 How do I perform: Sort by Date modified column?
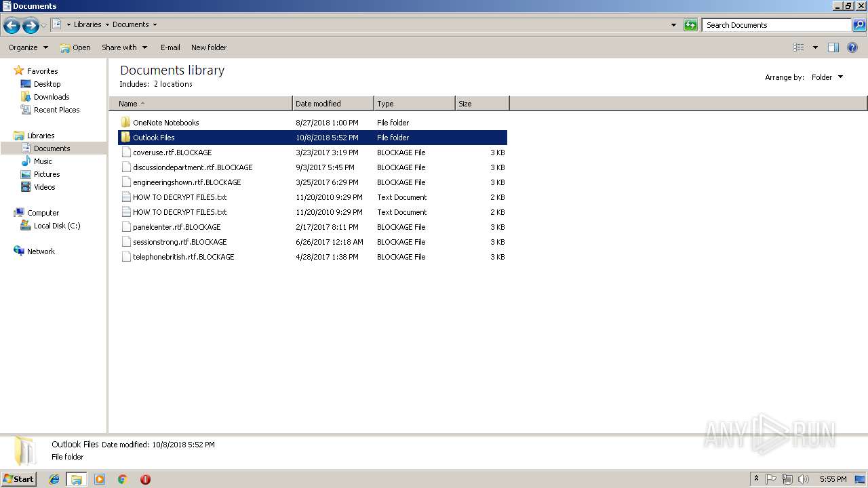point(333,104)
